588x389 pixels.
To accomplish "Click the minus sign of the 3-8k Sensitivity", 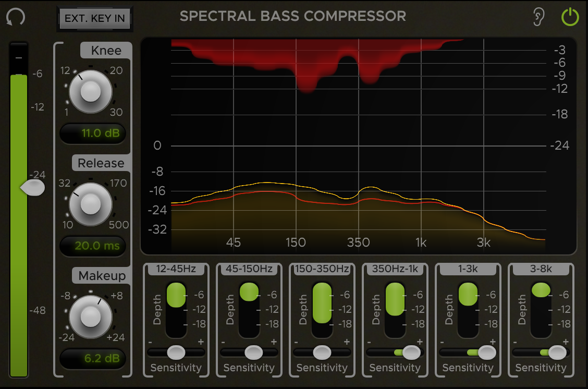I will [x=515, y=342].
